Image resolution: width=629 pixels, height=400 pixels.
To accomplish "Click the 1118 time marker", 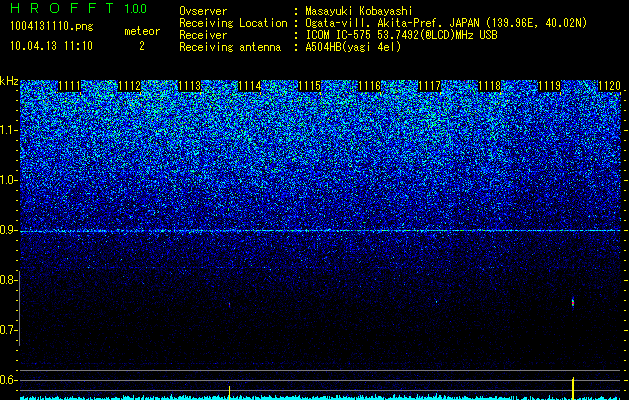I will [x=490, y=86].
